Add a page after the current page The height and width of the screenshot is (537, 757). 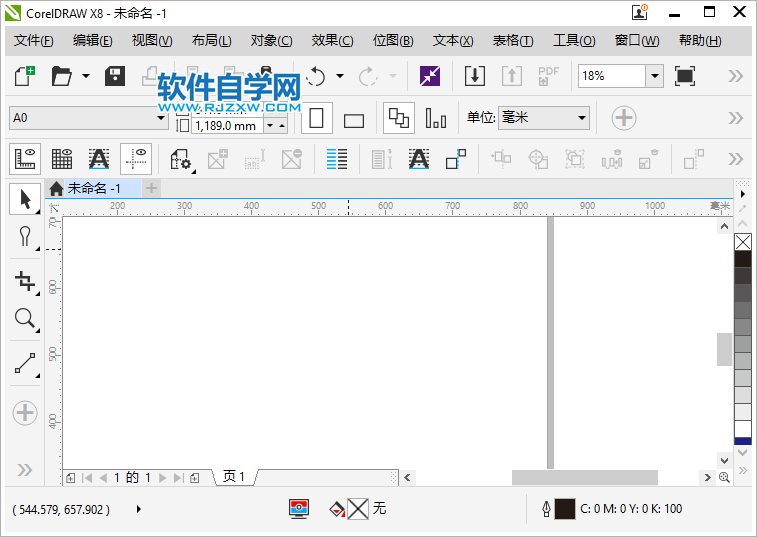coord(195,478)
